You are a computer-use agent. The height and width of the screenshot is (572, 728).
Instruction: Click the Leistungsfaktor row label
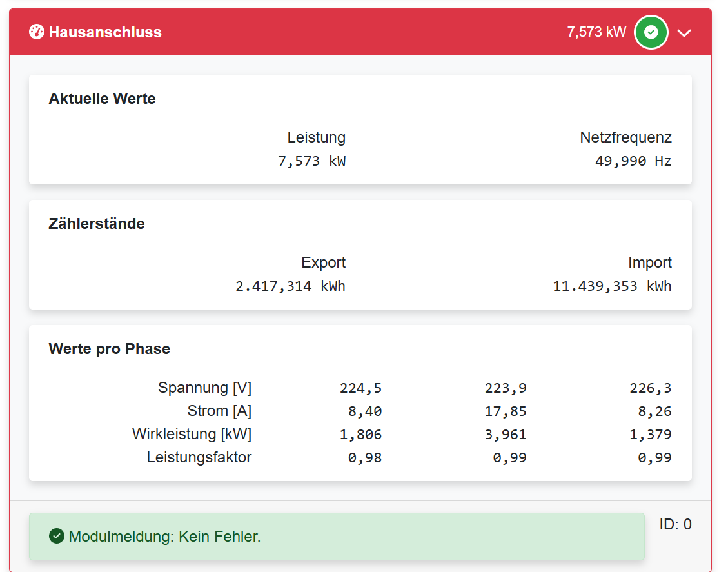199,457
